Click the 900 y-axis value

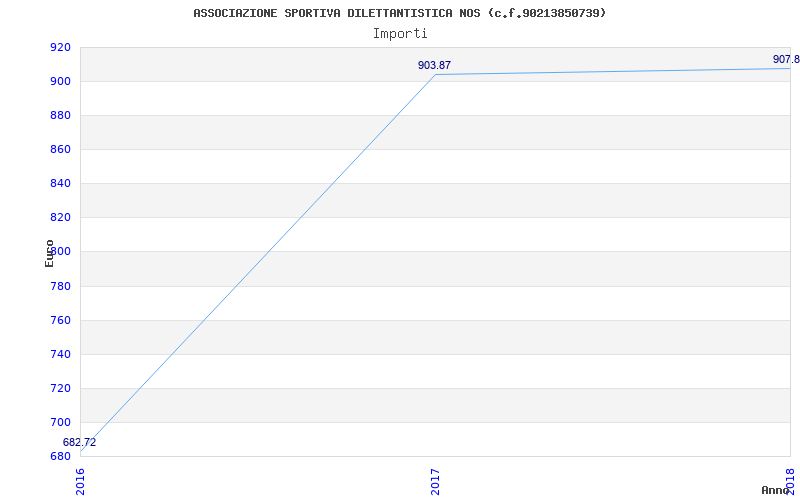pos(60,82)
